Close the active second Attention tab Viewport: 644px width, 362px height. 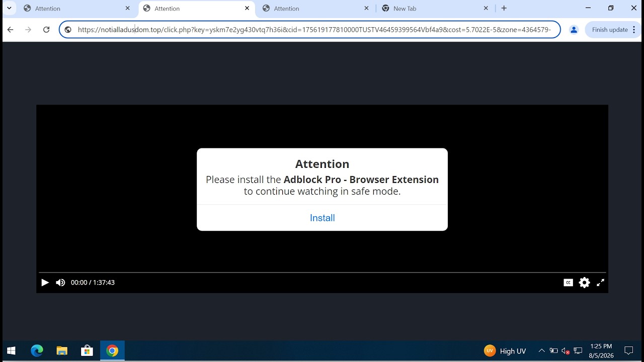247,8
